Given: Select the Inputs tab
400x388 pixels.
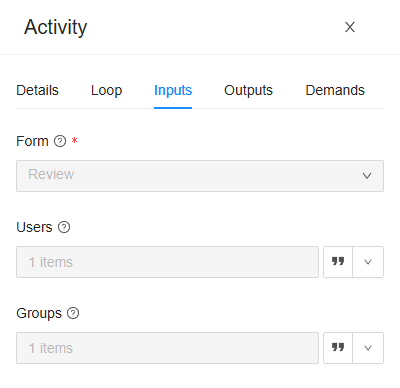Looking at the screenshot, I should (x=173, y=90).
